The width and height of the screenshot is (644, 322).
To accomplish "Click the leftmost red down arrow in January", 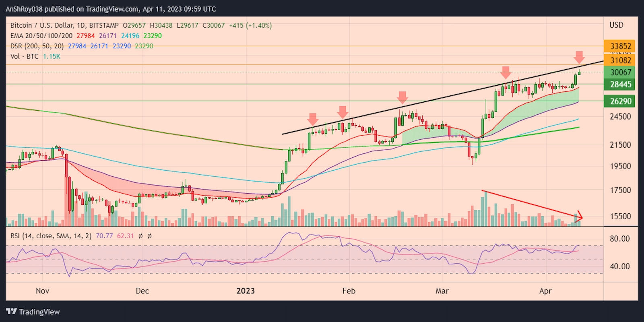I will pyautogui.click(x=313, y=119).
